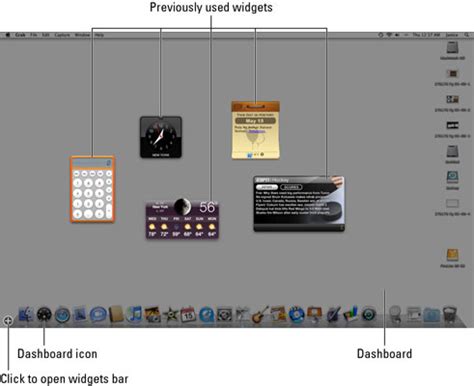Open Pages pen icon in the Dock
Image resolution: width=474 pixels, height=386 pixels.
[333, 314]
